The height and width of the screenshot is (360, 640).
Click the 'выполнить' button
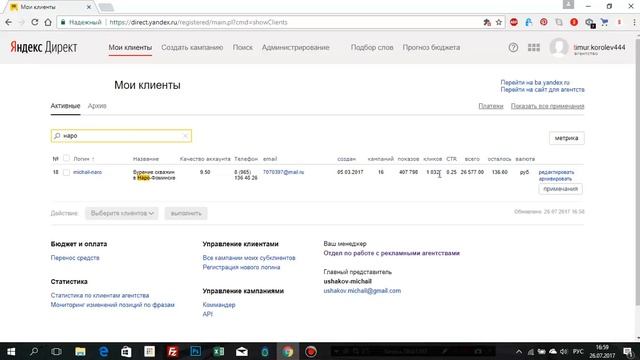coord(186,213)
